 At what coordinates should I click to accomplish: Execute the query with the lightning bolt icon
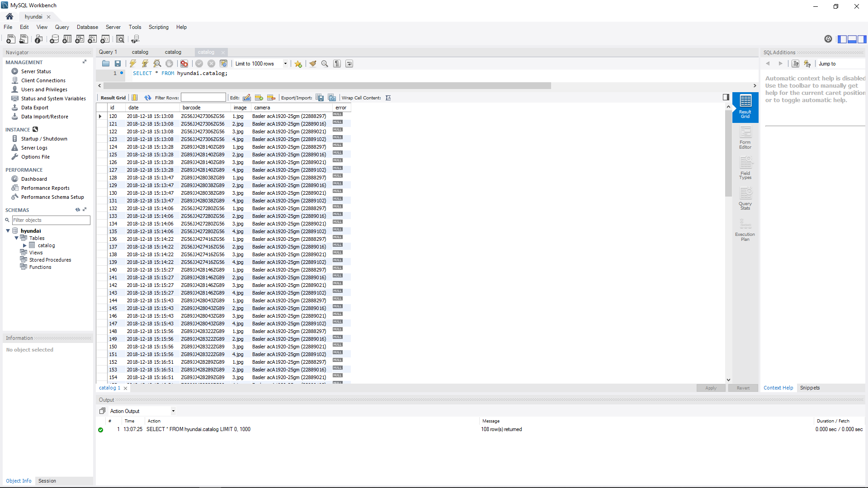[133, 64]
